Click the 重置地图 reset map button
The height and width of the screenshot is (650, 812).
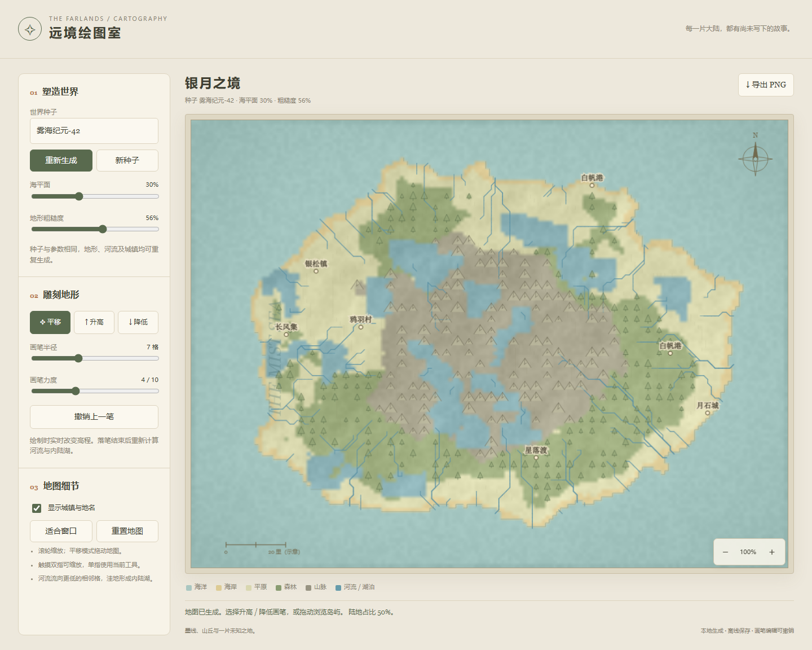pos(127,531)
